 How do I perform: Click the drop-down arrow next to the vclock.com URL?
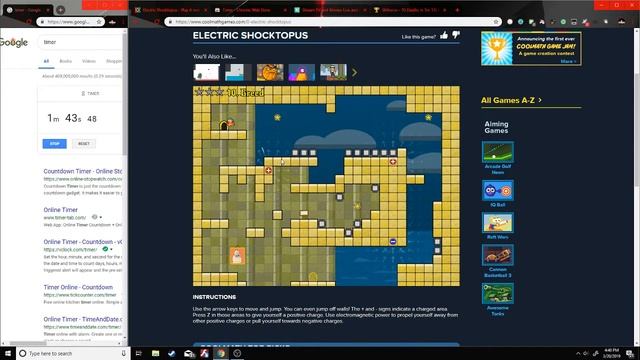click(111, 249)
